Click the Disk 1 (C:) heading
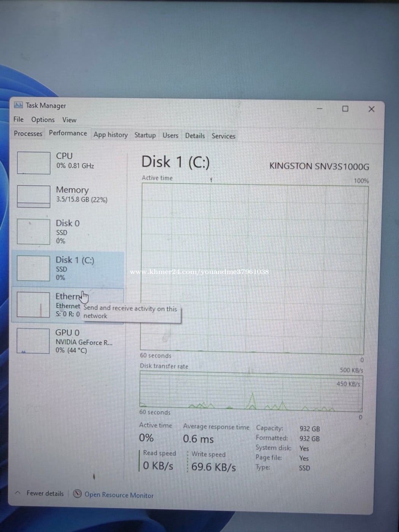Image resolution: width=399 pixels, height=532 pixels. coord(176,162)
